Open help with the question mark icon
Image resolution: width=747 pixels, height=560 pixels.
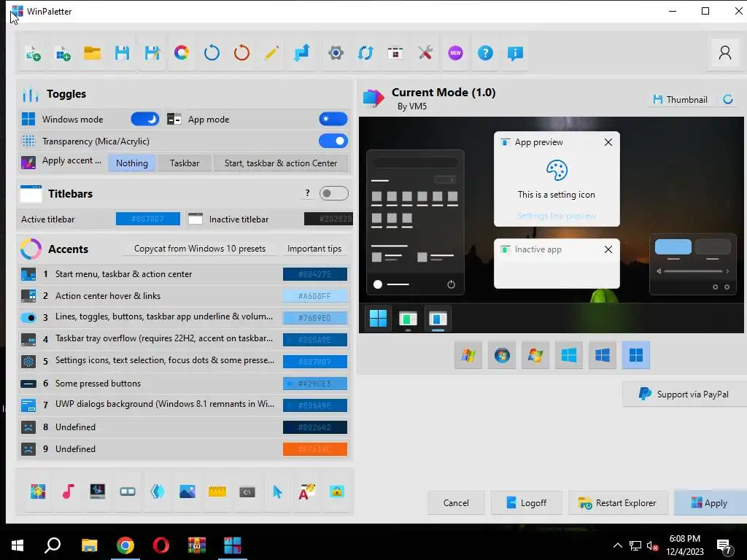485,52
